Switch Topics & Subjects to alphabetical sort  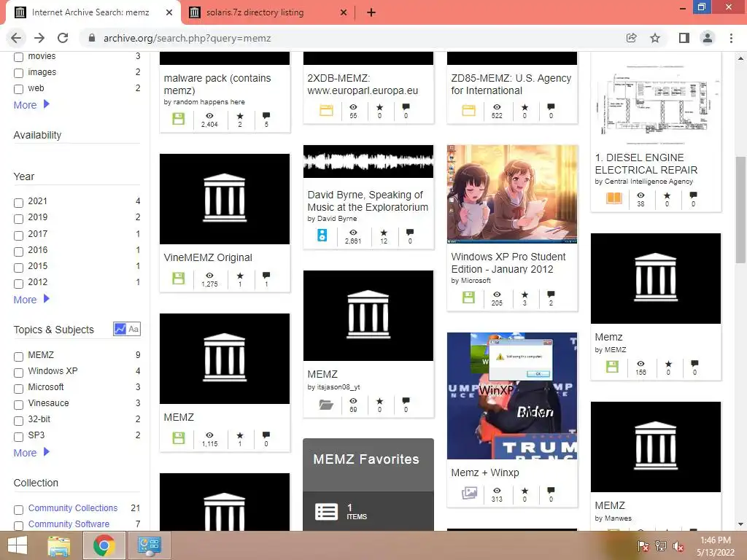(134, 329)
